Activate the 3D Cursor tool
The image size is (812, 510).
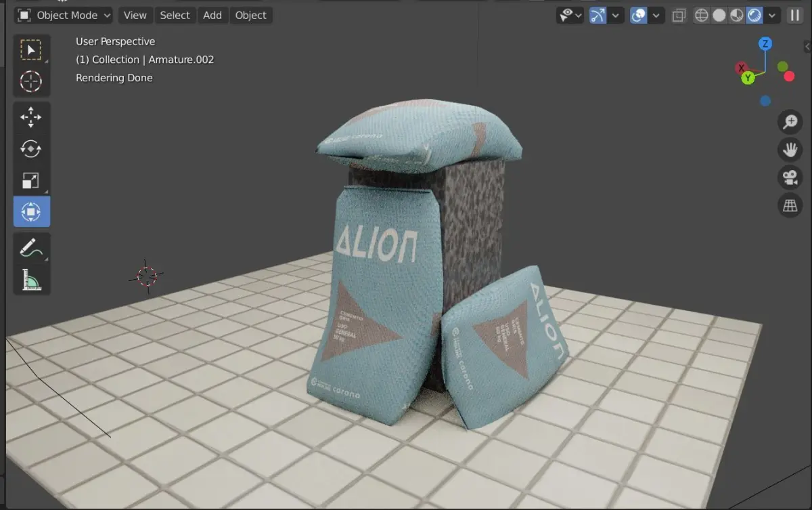coord(31,81)
